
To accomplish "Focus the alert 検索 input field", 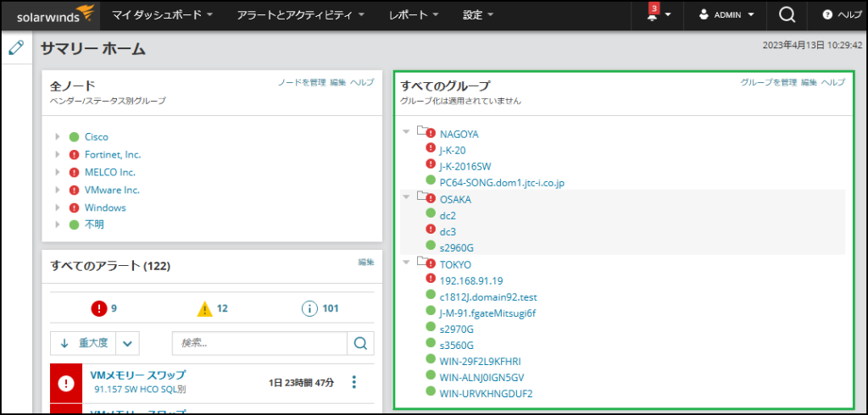I will point(259,344).
